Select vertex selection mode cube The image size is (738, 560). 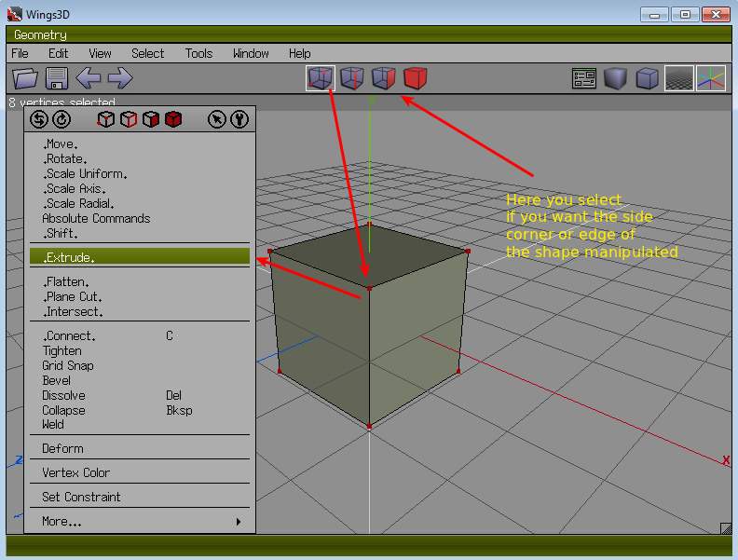pos(320,78)
